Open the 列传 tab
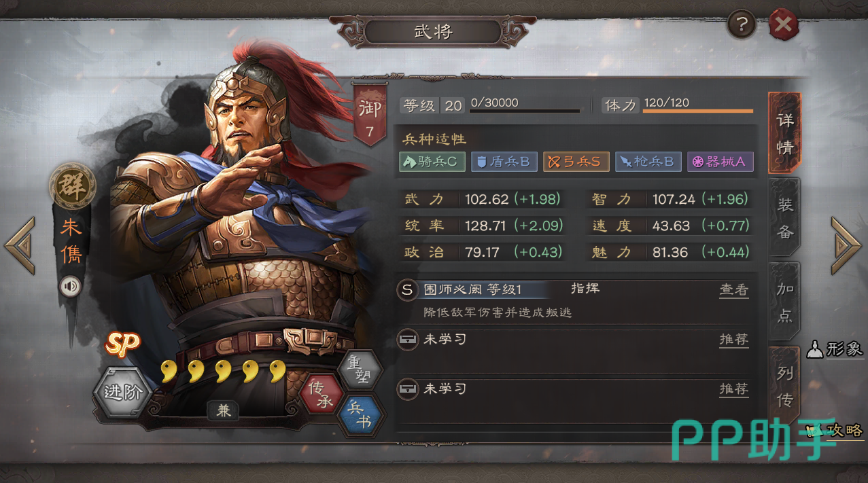 785,385
